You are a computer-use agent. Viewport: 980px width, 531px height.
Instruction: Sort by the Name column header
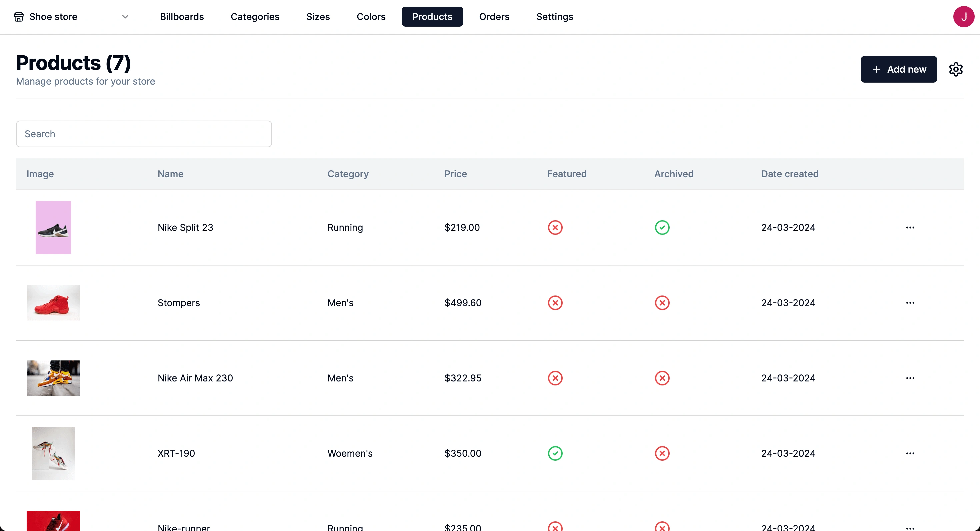point(170,174)
